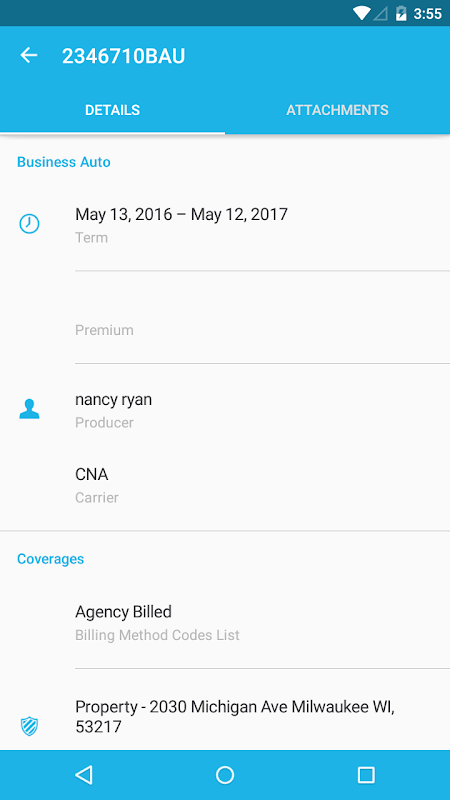
Task: Tap policy number 2346710BAU title
Action: pos(123,56)
